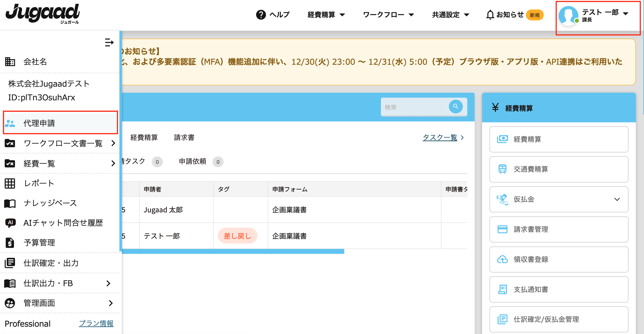Open the プラン情報 link
The image size is (644, 334).
click(96, 323)
